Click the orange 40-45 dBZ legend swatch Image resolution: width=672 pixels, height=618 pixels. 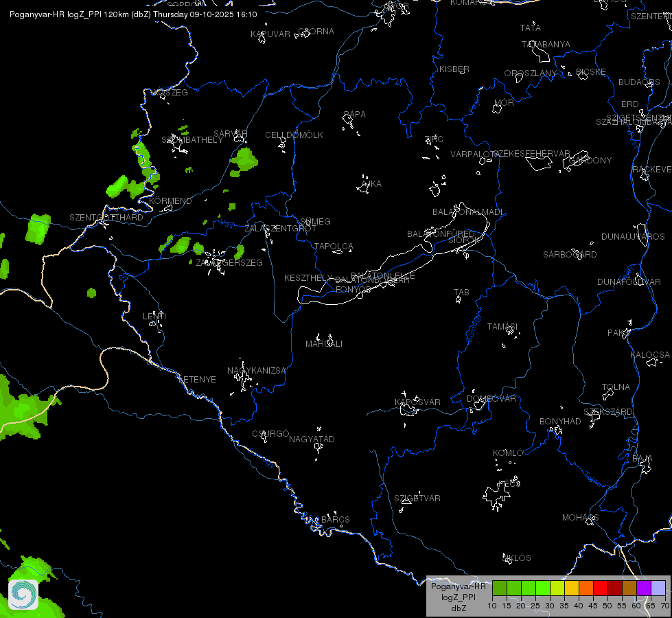586,588
